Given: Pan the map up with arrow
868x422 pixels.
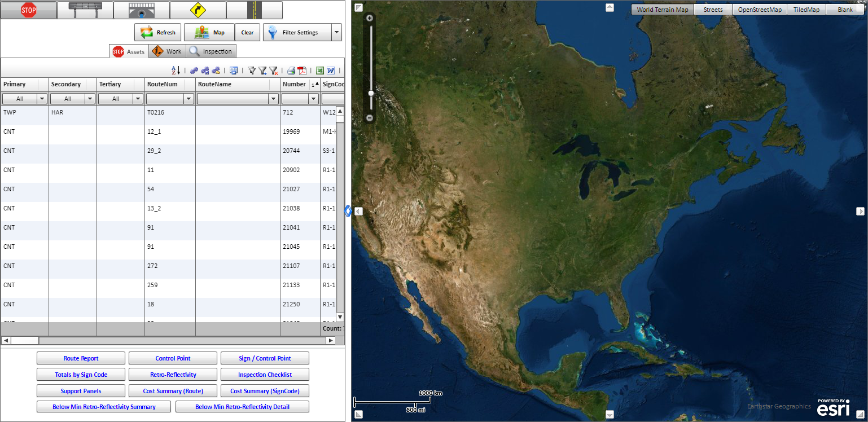Looking at the screenshot, I should (610, 7).
